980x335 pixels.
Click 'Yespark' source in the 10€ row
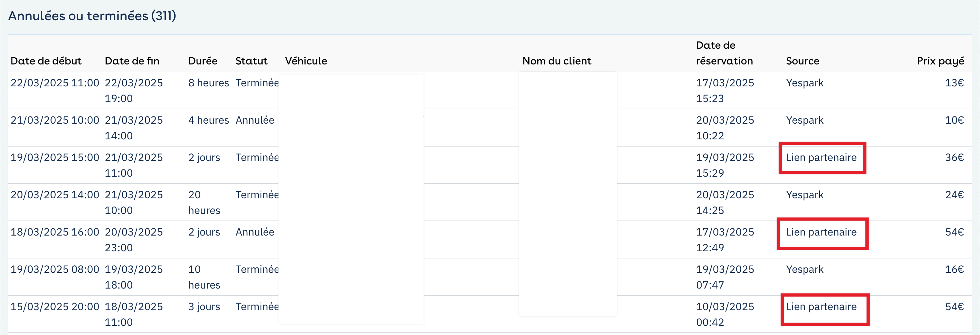pos(805,120)
